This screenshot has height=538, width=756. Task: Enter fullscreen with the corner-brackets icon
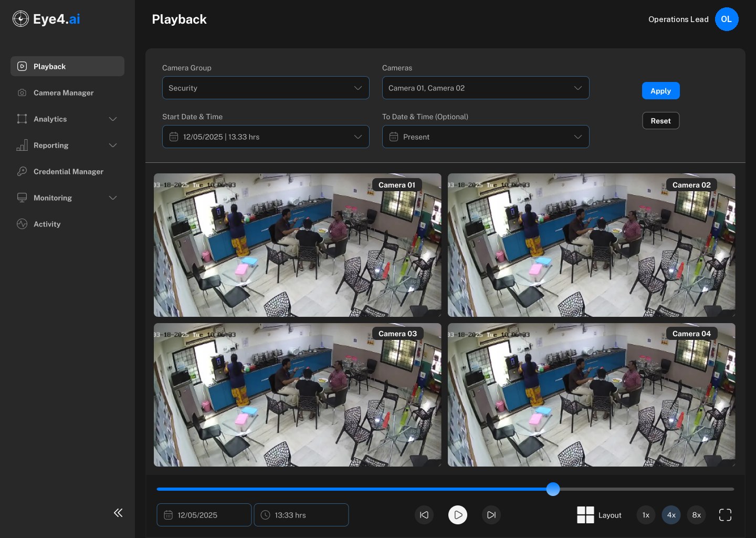(x=725, y=515)
